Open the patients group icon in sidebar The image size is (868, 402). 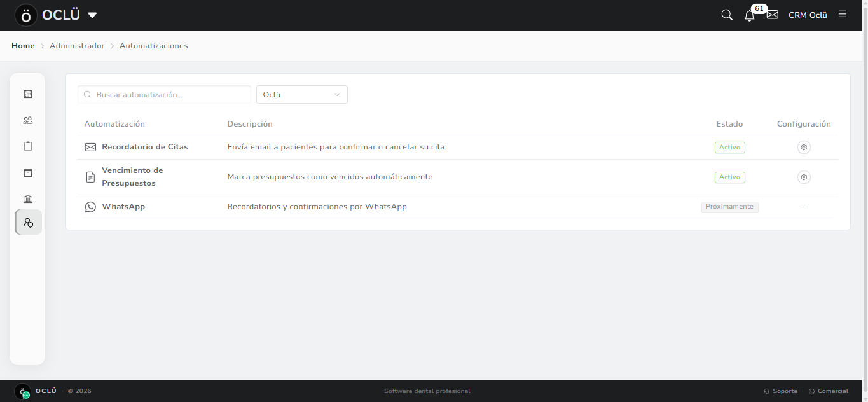[x=28, y=120]
